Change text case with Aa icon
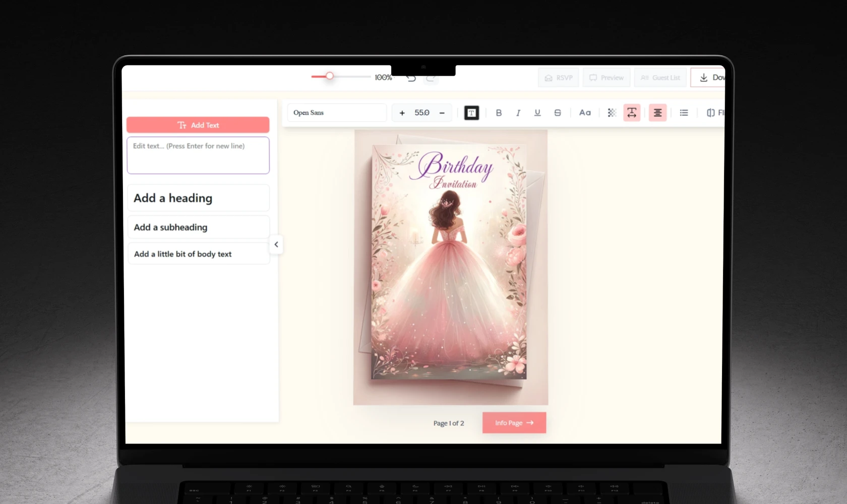The width and height of the screenshot is (847, 504). [x=585, y=113]
